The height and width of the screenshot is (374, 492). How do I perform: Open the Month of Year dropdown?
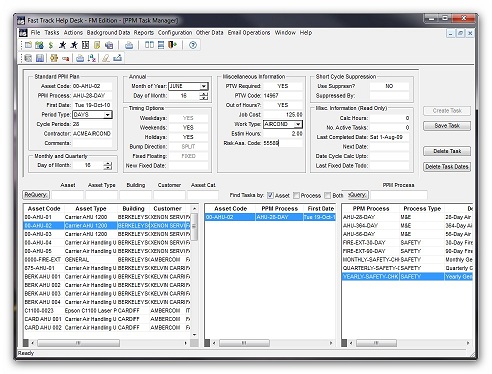click(x=203, y=86)
